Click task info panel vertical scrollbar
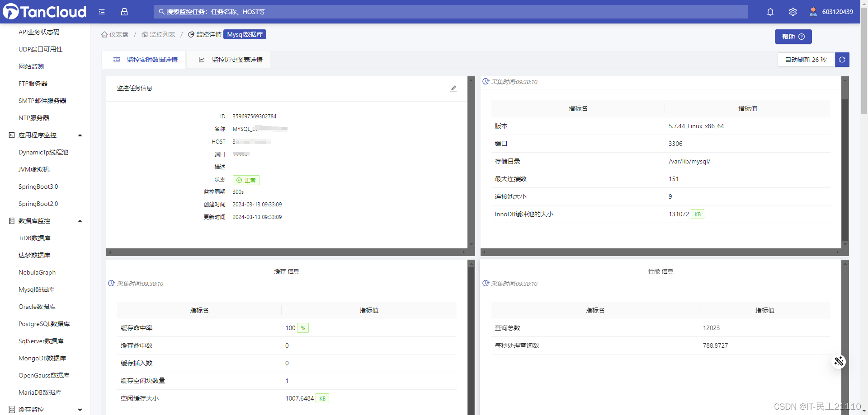 tap(471, 163)
